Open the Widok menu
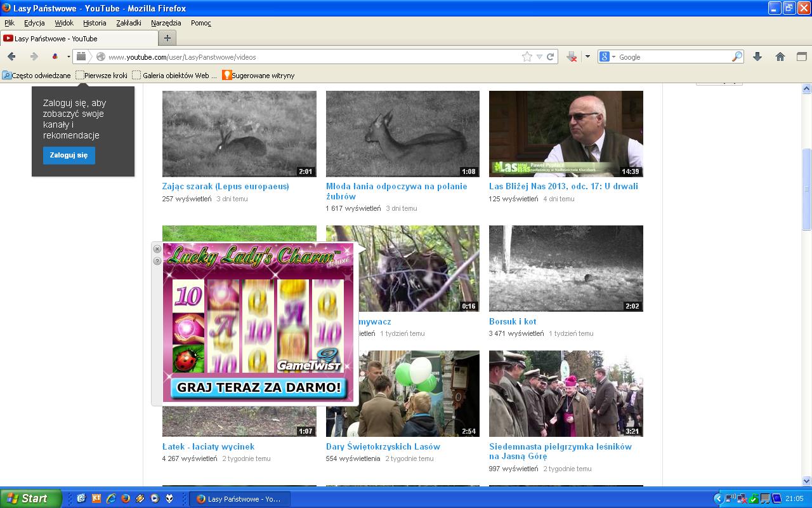Image resolution: width=812 pixels, height=508 pixels. pyautogui.click(x=64, y=23)
